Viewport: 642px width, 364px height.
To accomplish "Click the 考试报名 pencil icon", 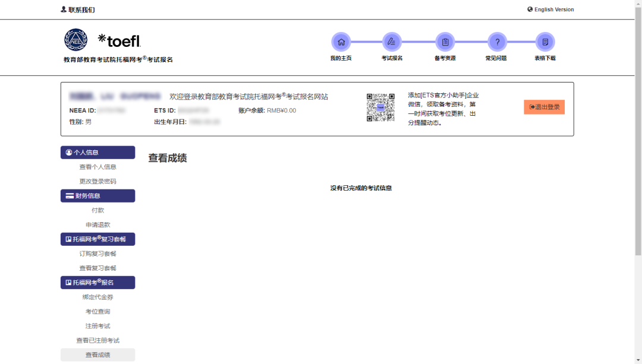I will [x=393, y=43].
